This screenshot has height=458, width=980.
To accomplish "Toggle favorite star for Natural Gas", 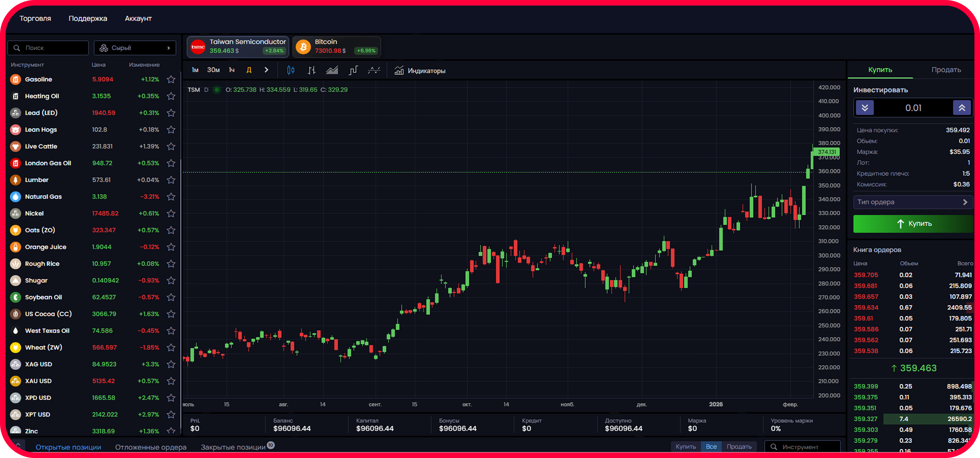I will pyautogui.click(x=171, y=196).
